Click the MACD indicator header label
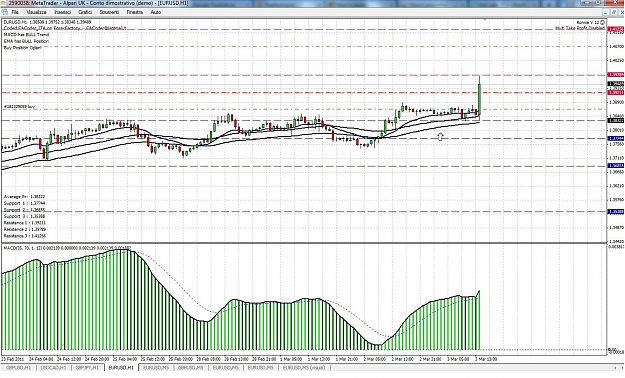Screen dimensions: 625x378 (67, 248)
